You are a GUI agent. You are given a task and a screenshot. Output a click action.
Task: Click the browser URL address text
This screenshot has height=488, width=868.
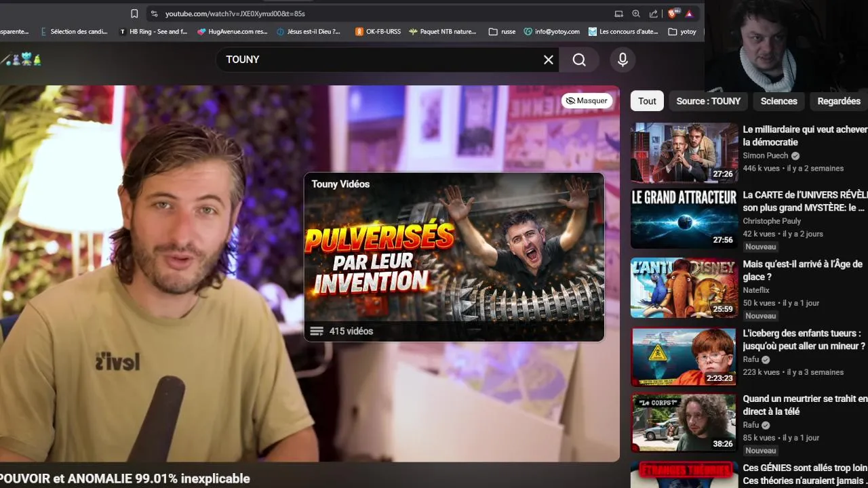pos(235,14)
